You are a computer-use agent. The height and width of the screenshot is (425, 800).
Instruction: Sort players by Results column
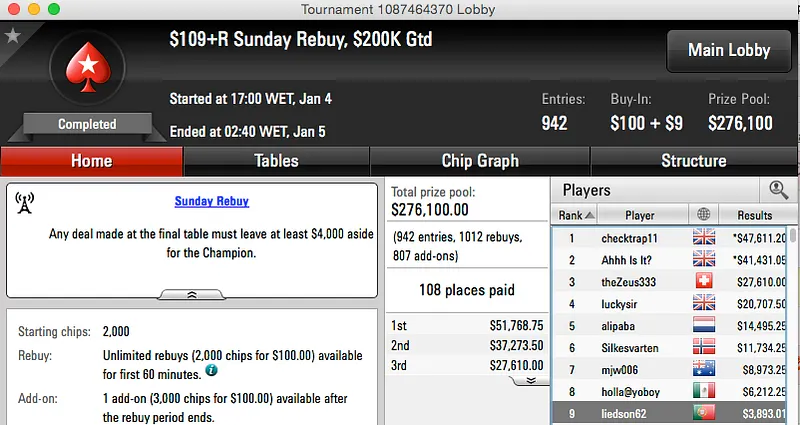[x=754, y=215]
